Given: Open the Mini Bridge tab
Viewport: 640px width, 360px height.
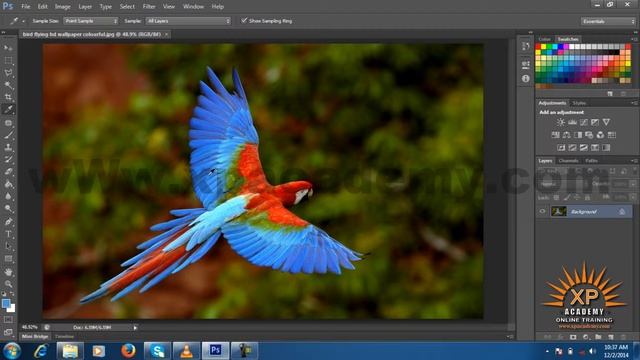Looking at the screenshot, I should click(x=35, y=337).
